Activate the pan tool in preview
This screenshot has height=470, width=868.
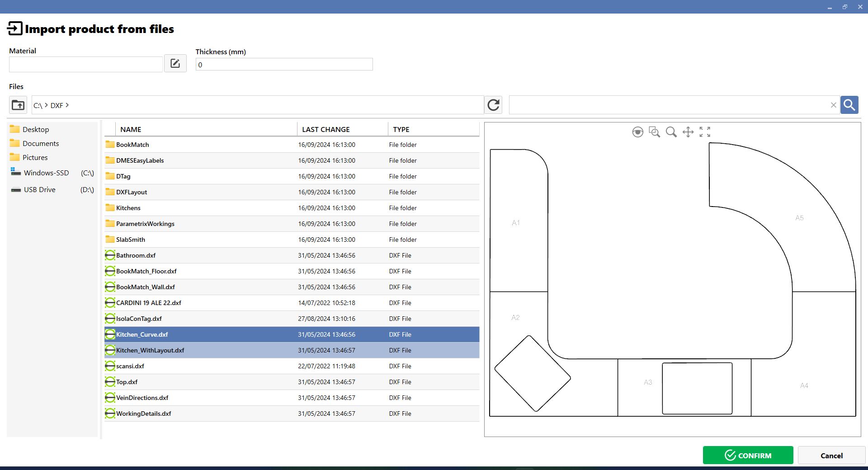point(688,132)
